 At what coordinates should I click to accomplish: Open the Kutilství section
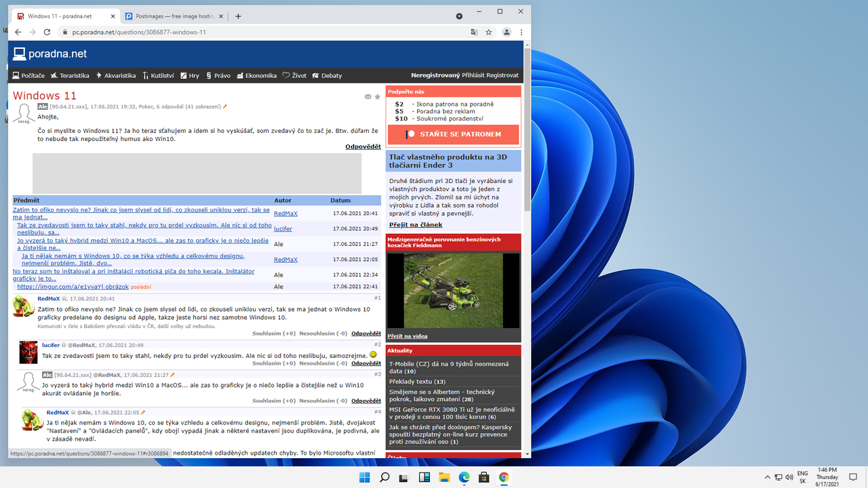(x=159, y=75)
